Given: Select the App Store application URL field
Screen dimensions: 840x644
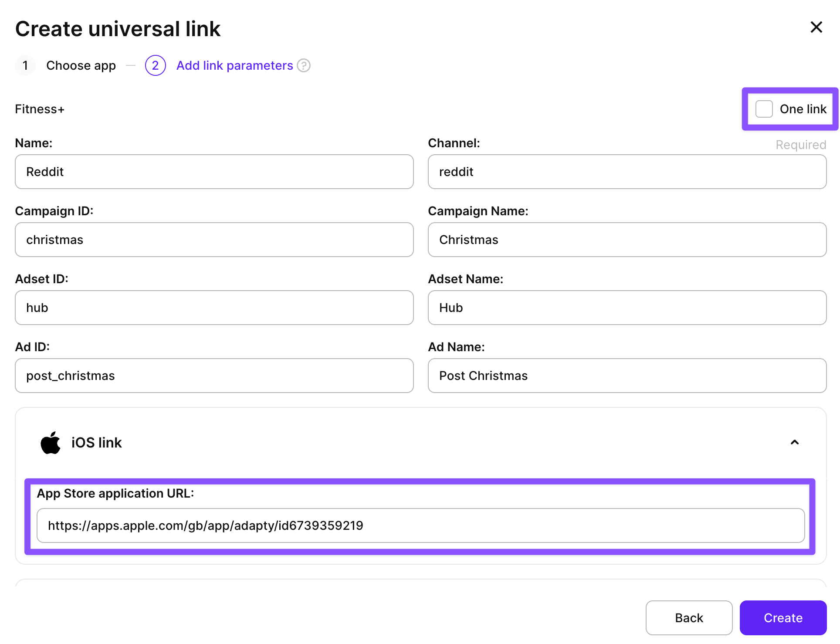Looking at the screenshot, I should click(421, 525).
